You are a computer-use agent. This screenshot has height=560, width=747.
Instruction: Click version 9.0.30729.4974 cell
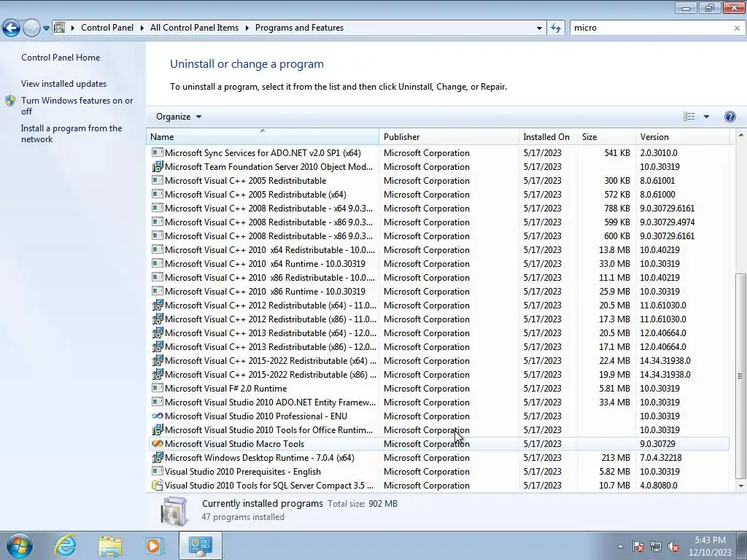[667, 222]
